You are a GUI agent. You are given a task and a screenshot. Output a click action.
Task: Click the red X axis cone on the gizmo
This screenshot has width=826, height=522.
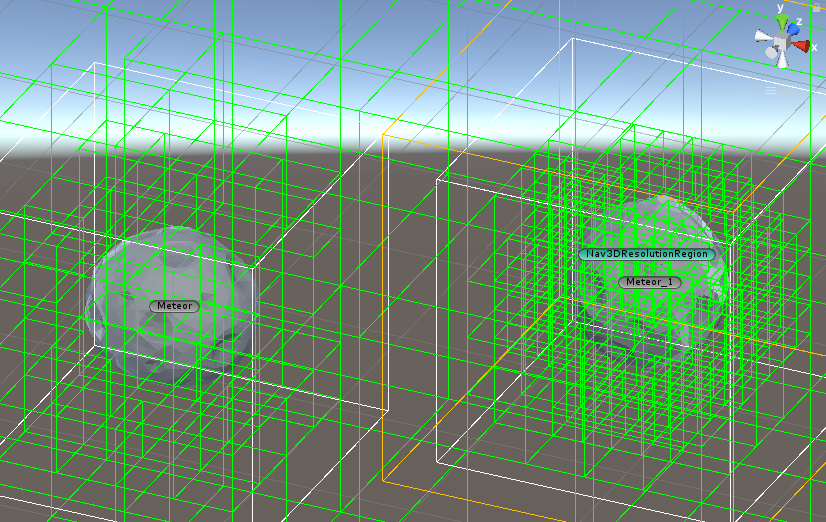(801, 46)
